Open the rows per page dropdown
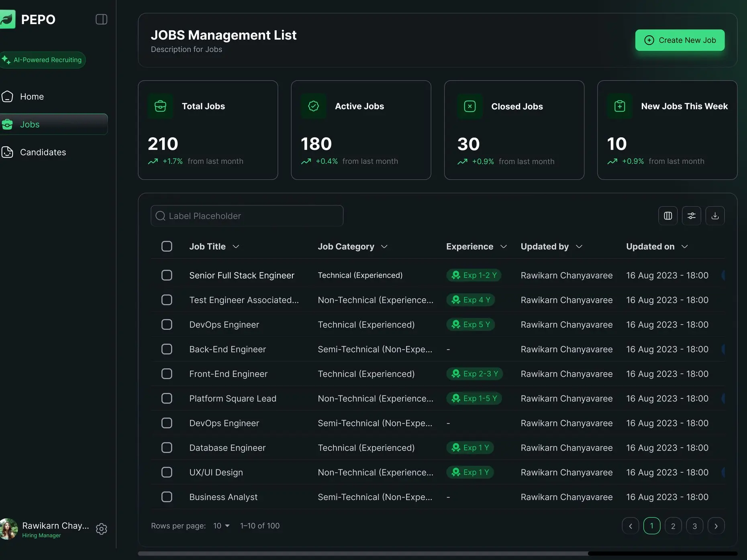 tap(221, 526)
